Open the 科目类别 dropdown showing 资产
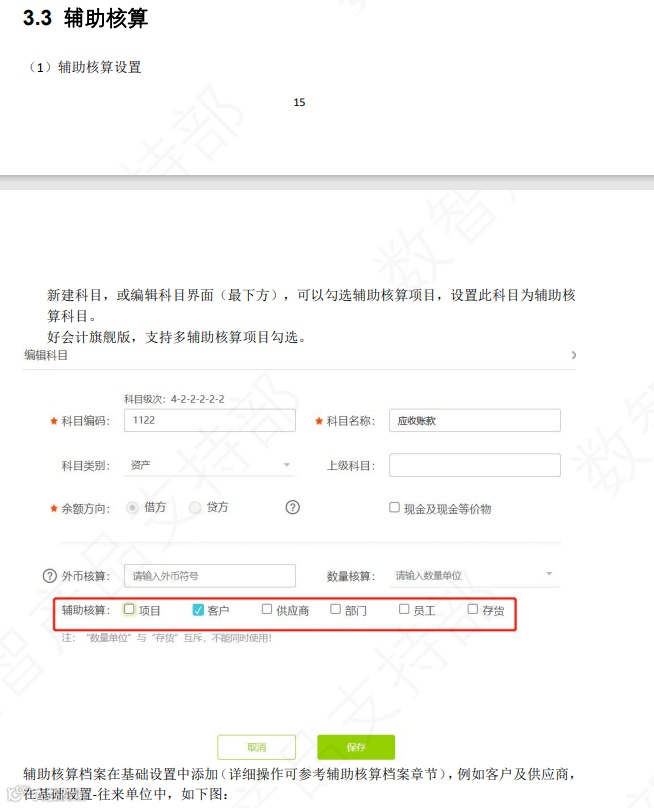Viewport: 654px width, 808px height. coord(209,465)
